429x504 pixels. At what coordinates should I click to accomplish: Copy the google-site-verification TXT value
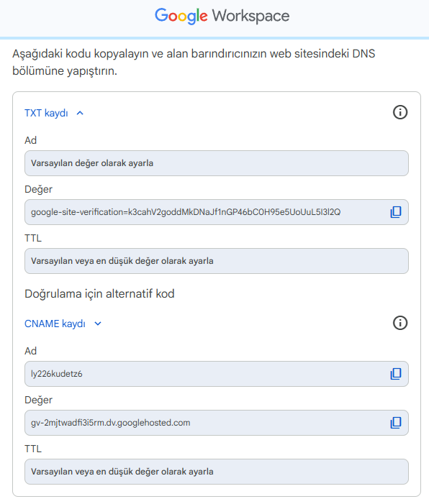click(x=396, y=212)
